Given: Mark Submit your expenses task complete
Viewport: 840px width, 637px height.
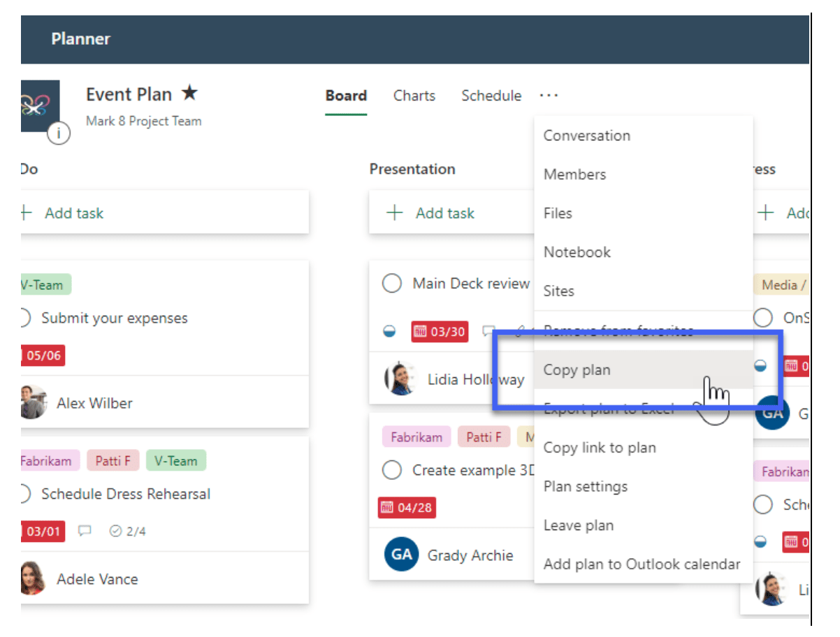Looking at the screenshot, I should pyautogui.click(x=24, y=318).
